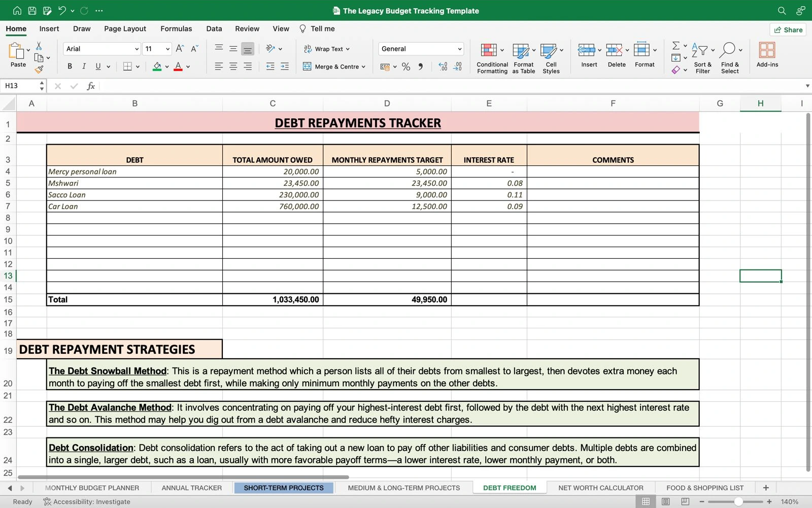Undo the last action

pyautogui.click(x=62, y=11)
